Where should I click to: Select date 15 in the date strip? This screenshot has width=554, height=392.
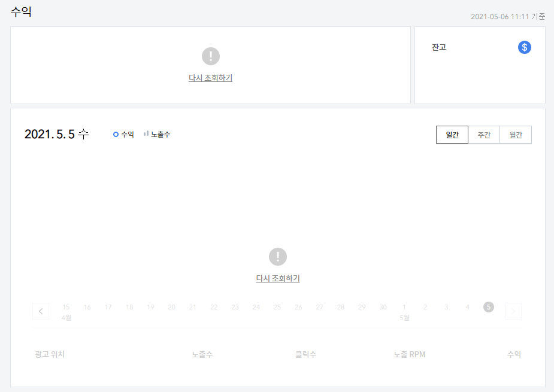click(66, 307)
